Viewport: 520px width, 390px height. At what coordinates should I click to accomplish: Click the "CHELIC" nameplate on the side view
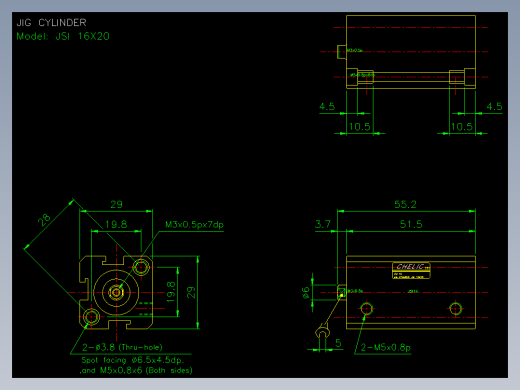tap(411, 271)
